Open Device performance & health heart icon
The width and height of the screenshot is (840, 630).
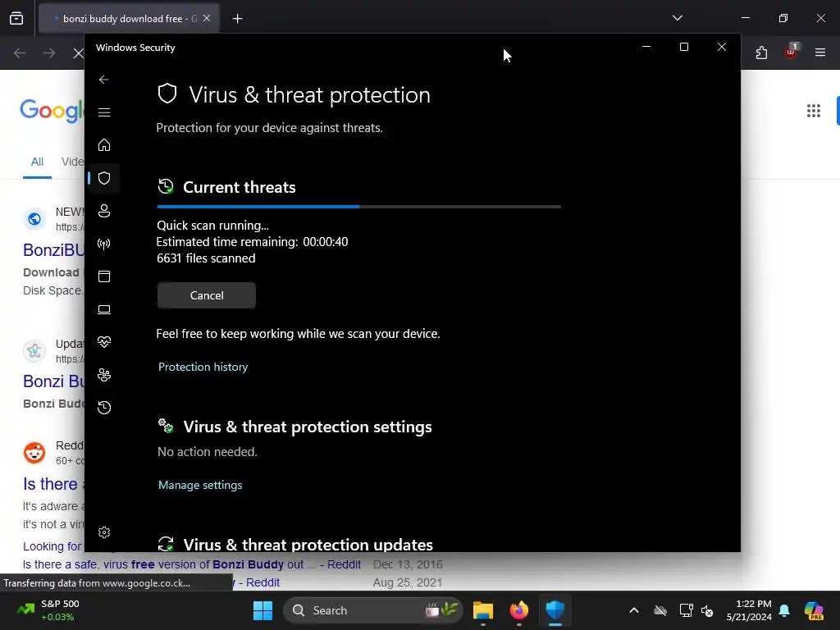(104, 342)
